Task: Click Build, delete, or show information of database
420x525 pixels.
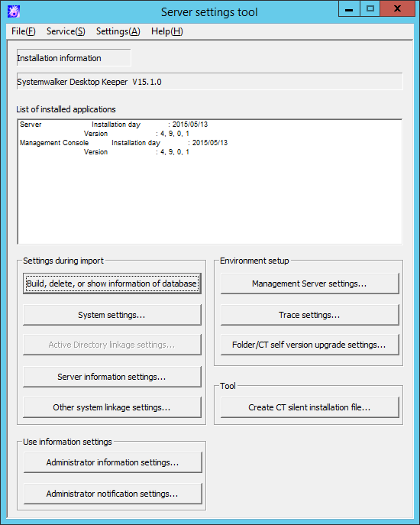Action: 112,284
